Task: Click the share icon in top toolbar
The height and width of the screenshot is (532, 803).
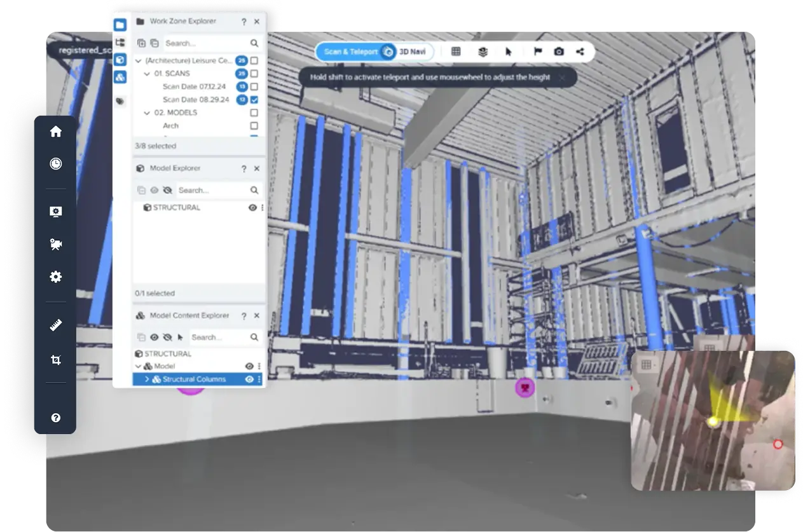Action: tap(580, 51)
